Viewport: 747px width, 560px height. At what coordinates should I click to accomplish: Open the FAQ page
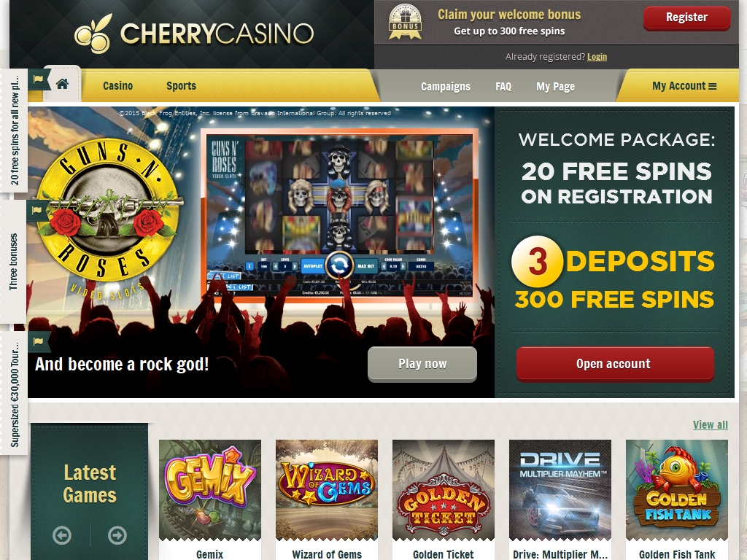[x=503, y=87]
